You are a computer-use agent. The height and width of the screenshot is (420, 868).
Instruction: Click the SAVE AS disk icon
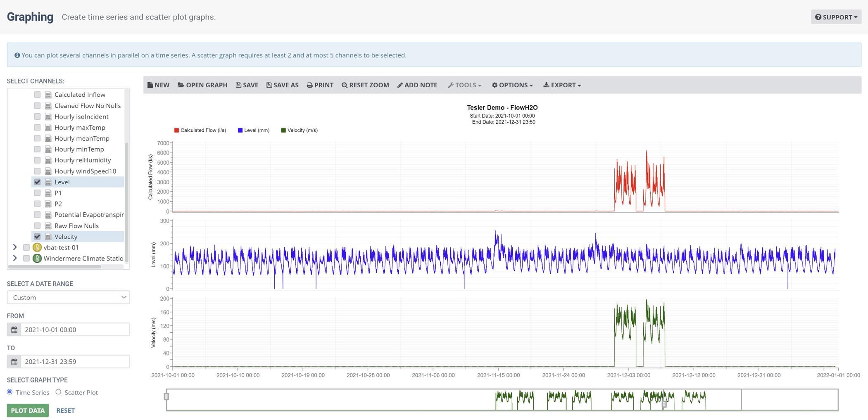(x=269, y=85)
